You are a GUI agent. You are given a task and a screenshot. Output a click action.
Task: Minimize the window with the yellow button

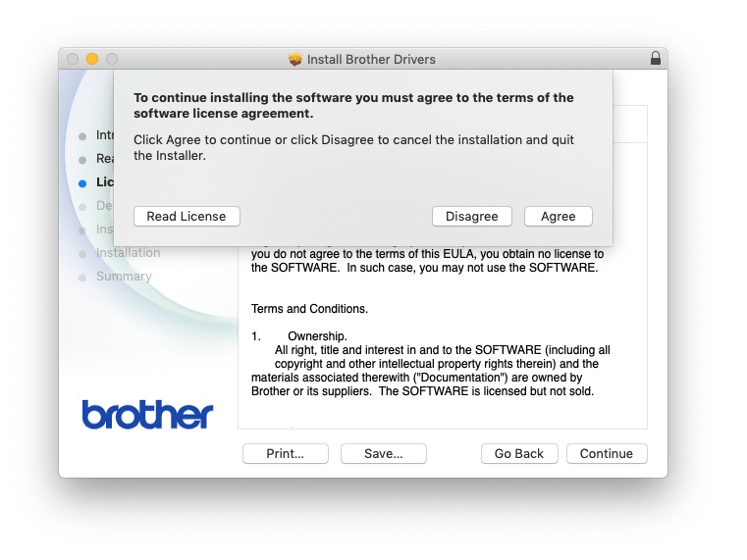click(92, 59)
